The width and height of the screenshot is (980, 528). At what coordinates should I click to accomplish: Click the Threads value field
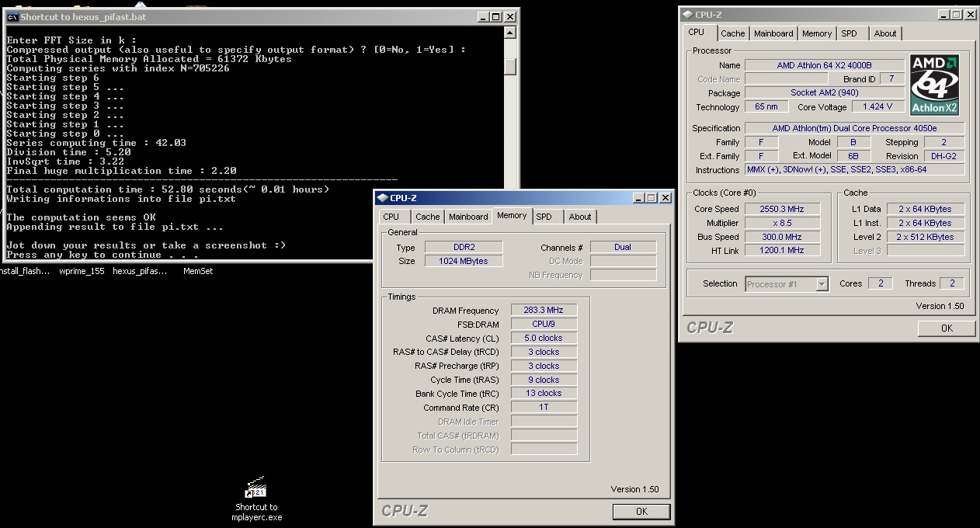click(x=952, y=284)
